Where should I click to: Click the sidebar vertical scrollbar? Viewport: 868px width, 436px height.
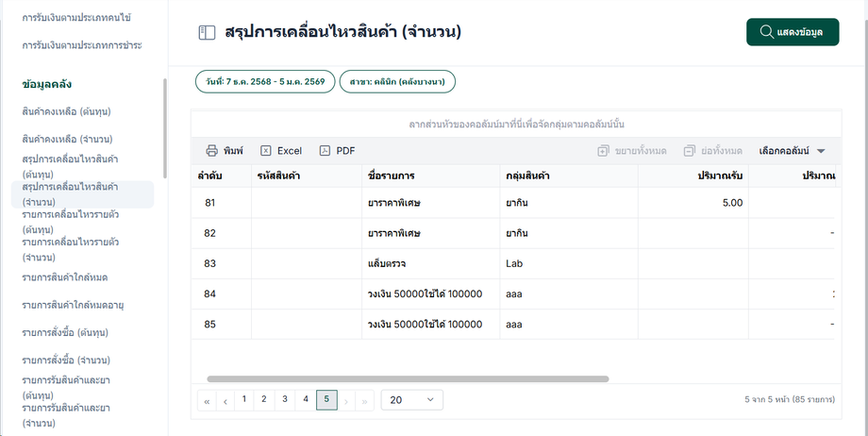tap(164, 128)
